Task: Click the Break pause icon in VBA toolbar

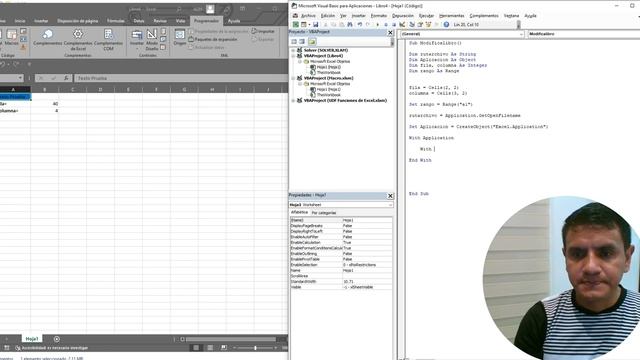Action: click(x=386, y=24)
